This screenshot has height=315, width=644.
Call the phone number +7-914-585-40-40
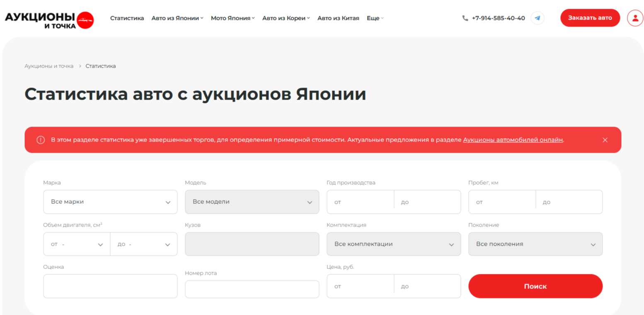[x=498, y=18]
